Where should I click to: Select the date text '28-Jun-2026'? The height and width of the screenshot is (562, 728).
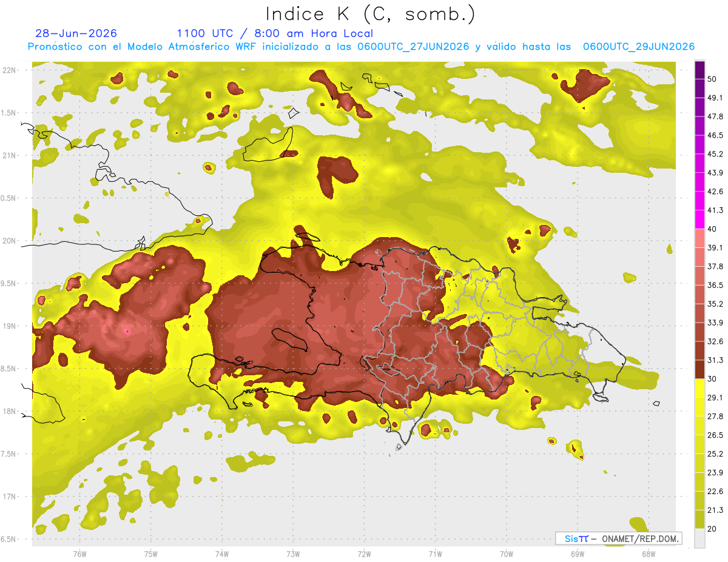pyautogui.click(x=76, y=33)
